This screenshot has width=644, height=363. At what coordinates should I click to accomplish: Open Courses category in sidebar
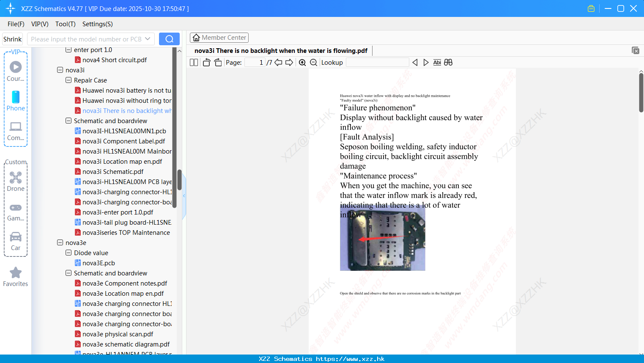[16, 71]
